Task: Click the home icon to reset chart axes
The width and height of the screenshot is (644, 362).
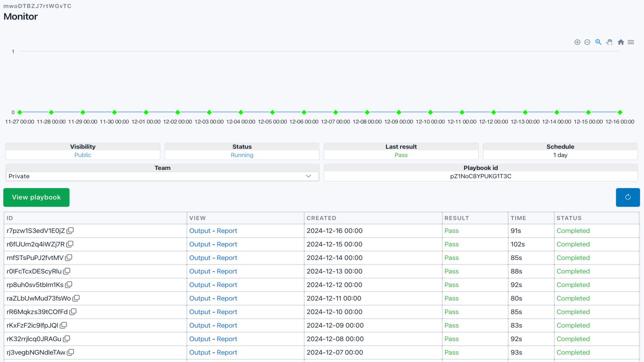Action: tap(621, 42)
